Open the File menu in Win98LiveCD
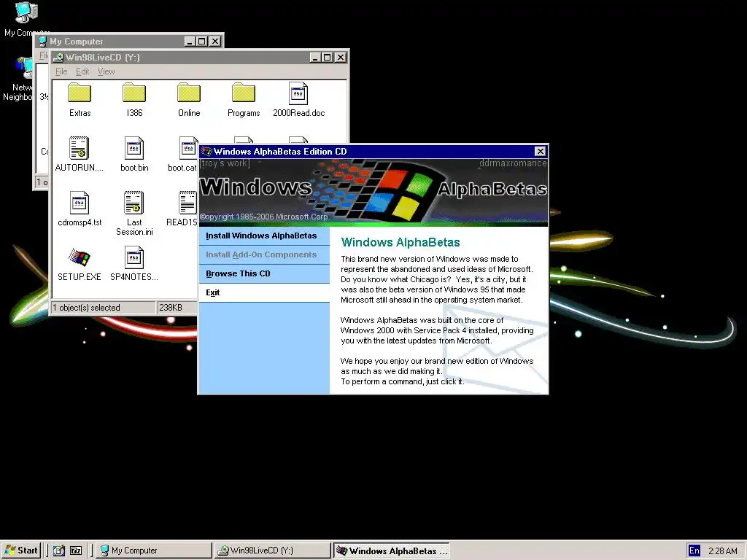Image resolution: width=747 pixels, height=560 pixels. coord(61,71)
